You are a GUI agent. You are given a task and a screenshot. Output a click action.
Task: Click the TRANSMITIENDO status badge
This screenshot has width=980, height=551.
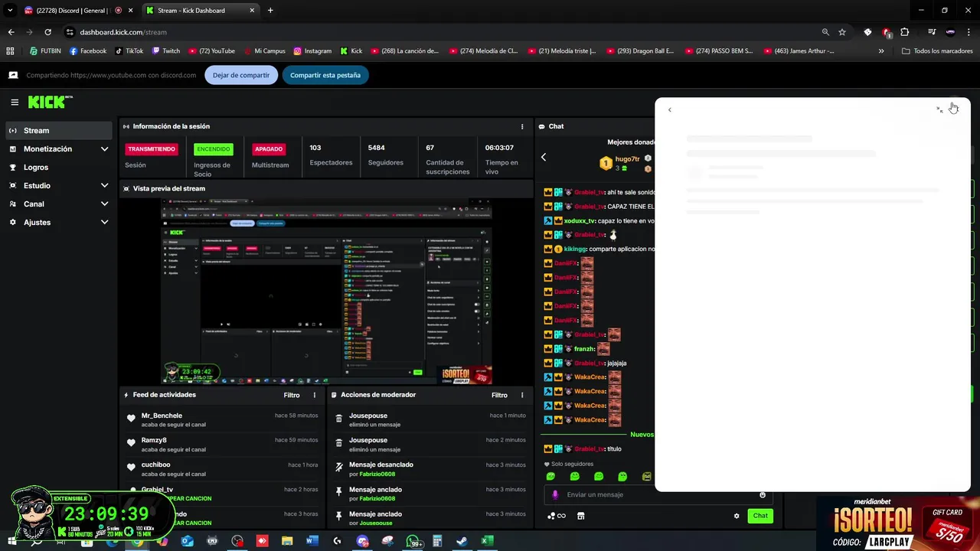coord(152,149)
